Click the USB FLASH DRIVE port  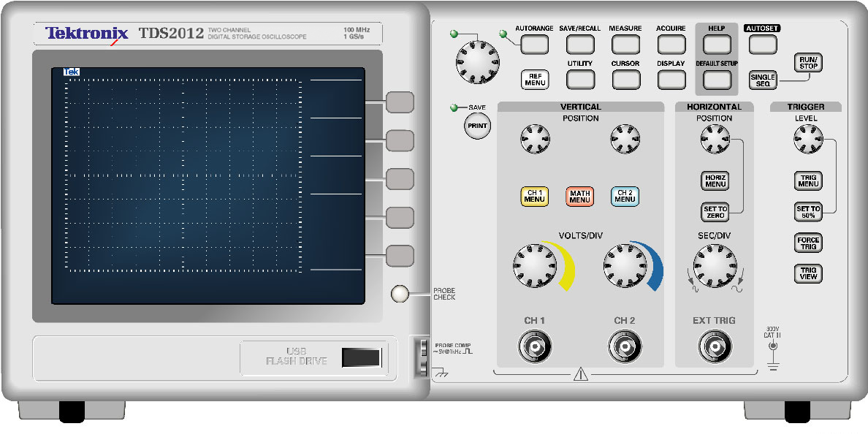361,357
